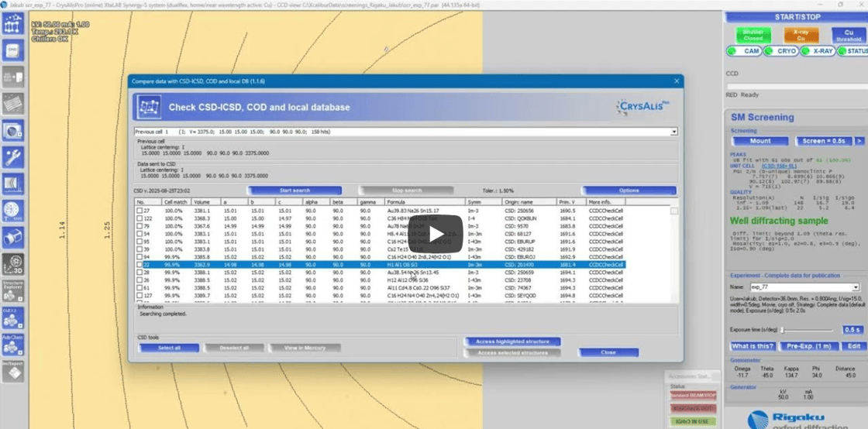Select the checkbox on row No. 94

pyautogui.click(x=139, y=256)
